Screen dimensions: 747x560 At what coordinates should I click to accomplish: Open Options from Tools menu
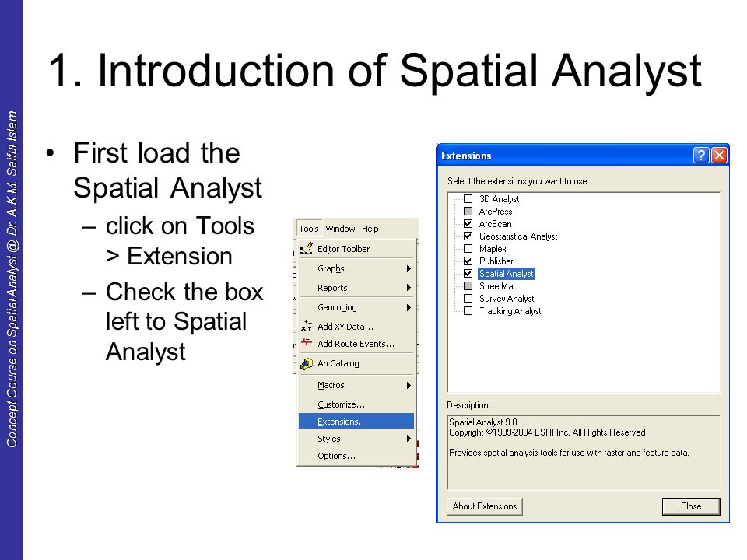356,456
